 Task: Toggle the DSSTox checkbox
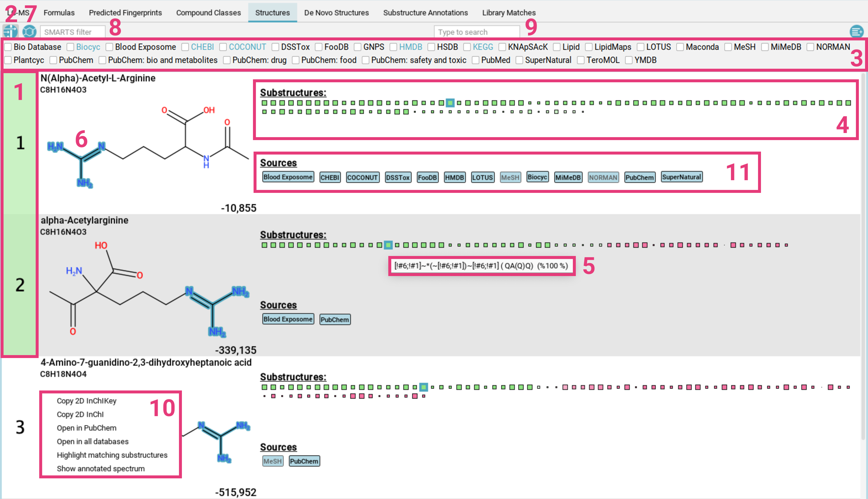pos(275,47)
